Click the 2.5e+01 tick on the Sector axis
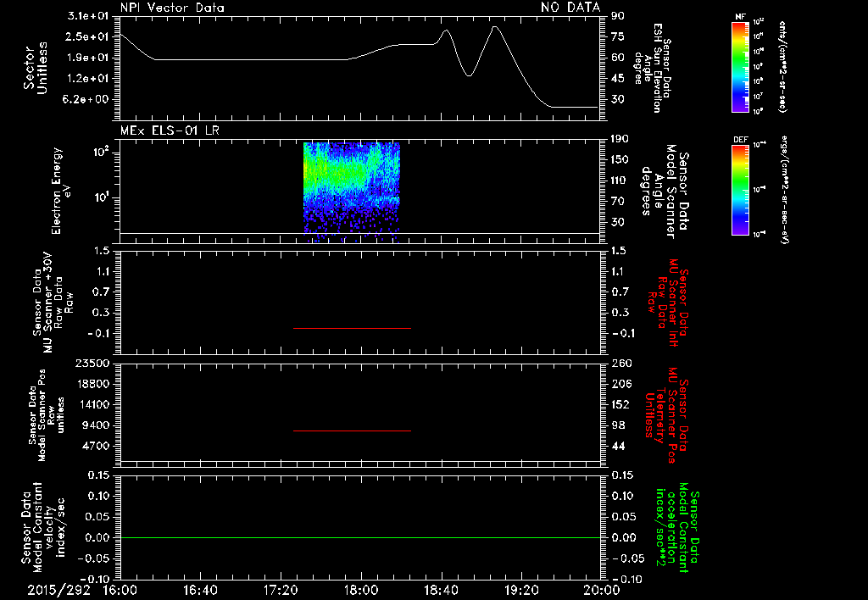 [88, 36]
